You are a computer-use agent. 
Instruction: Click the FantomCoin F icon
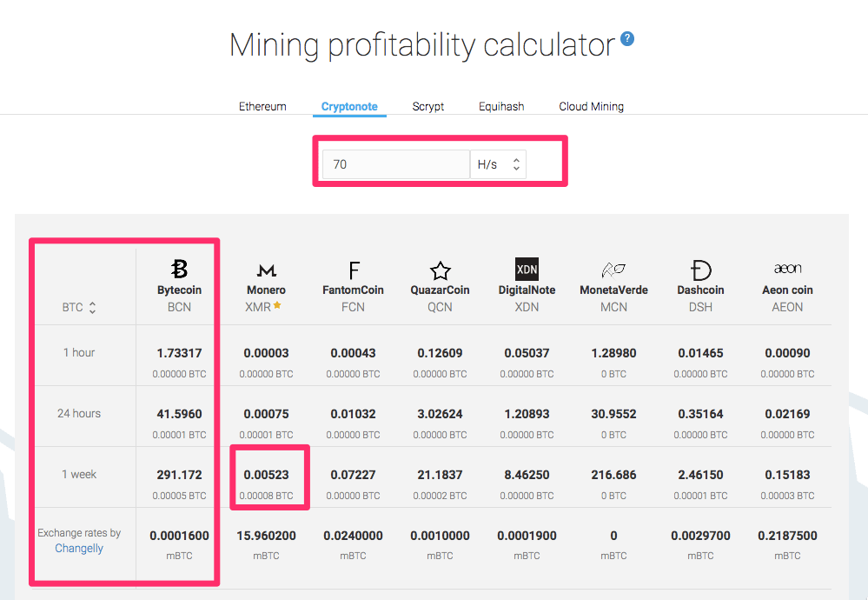[x=354, y=270]
